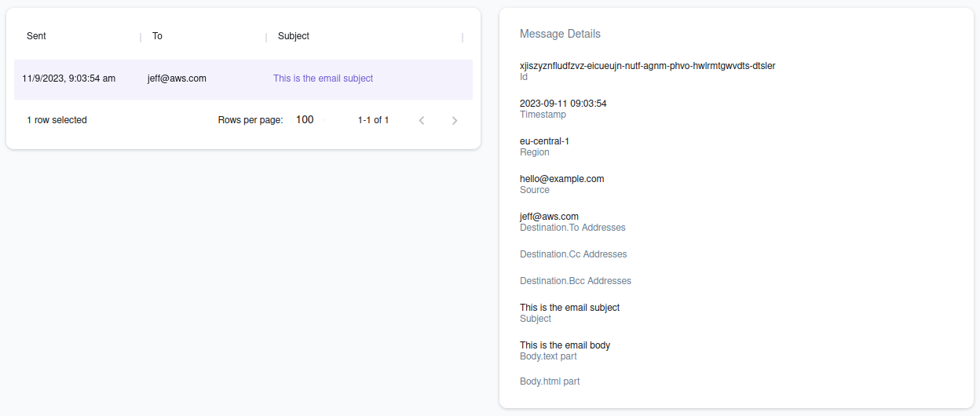Click the eu-central-1 region value
The width and height of the screenshot is (980, 416).
click(544, 141)
